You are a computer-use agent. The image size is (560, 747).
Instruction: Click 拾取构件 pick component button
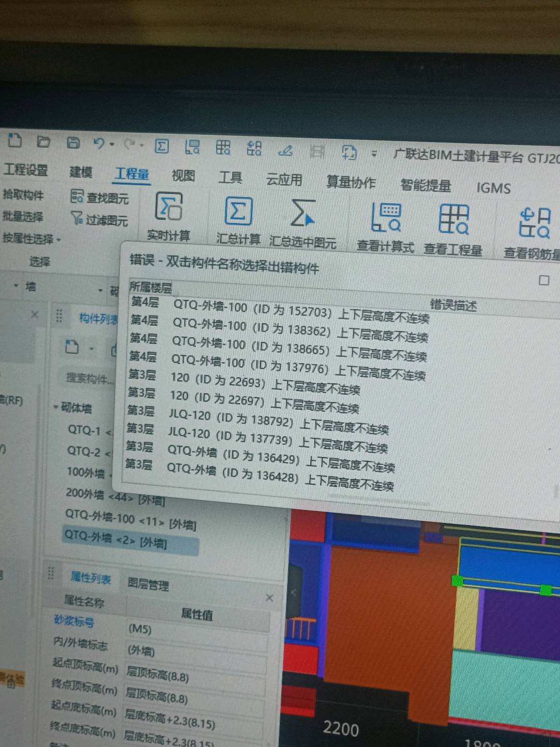[x=23, y=195]
